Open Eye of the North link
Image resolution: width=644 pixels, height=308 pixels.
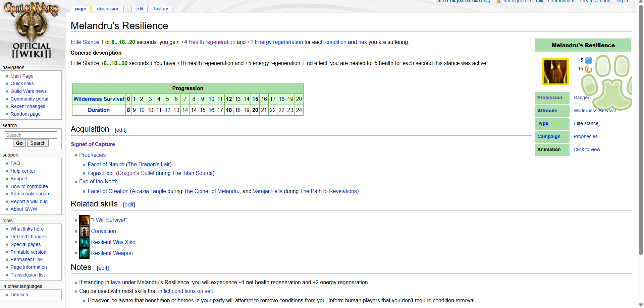98,182
